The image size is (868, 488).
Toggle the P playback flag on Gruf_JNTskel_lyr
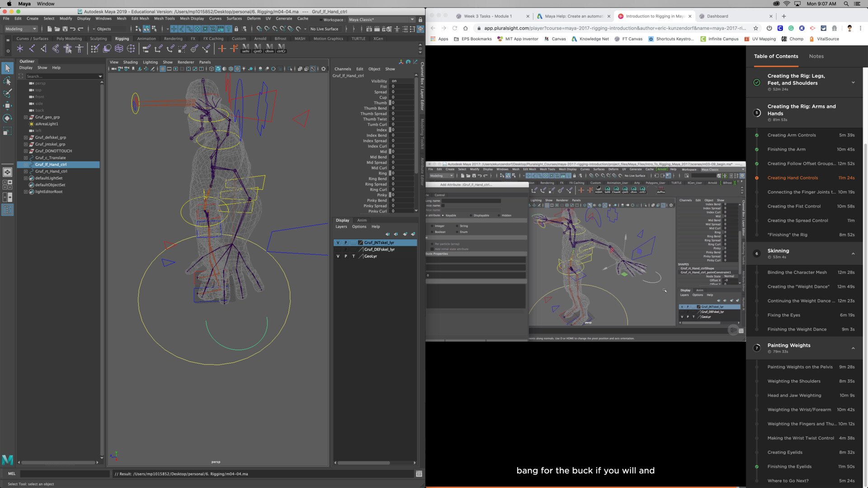pos(346,242)
